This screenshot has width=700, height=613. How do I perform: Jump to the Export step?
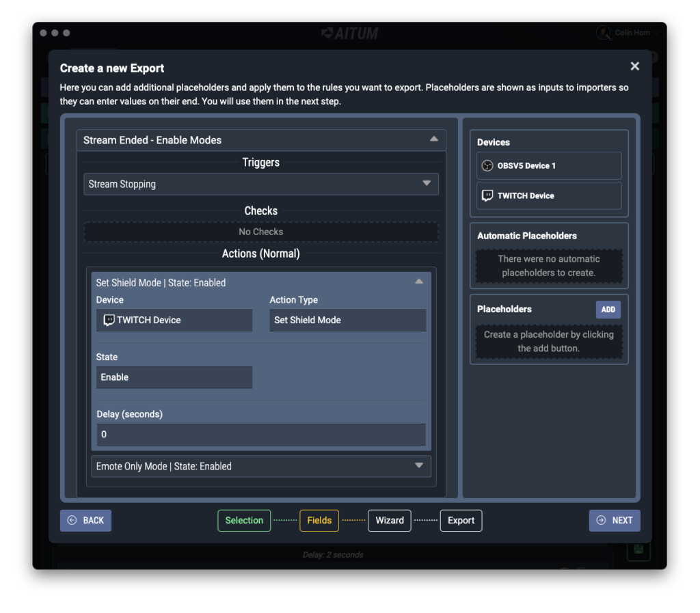pos(461,520)
